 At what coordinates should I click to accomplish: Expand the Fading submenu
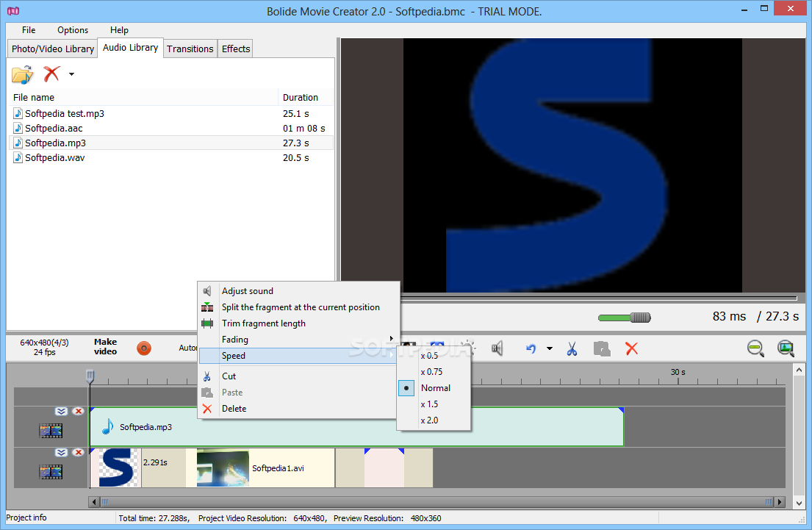(x=299, y=340)
